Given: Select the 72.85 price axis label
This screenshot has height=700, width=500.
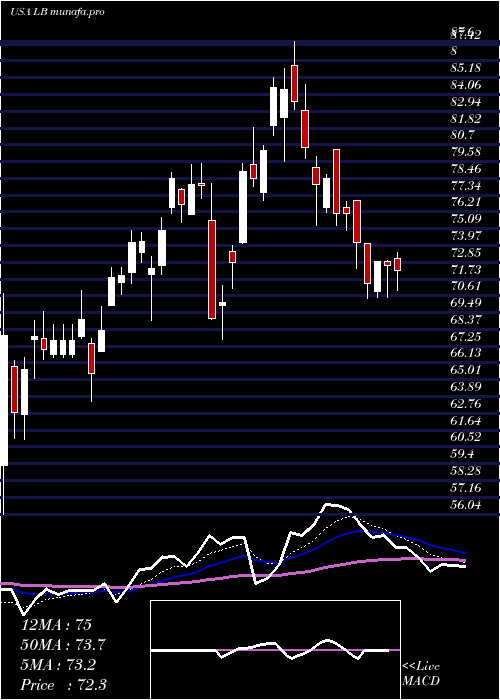Looking at the screenshot, I should pos(466,252).
